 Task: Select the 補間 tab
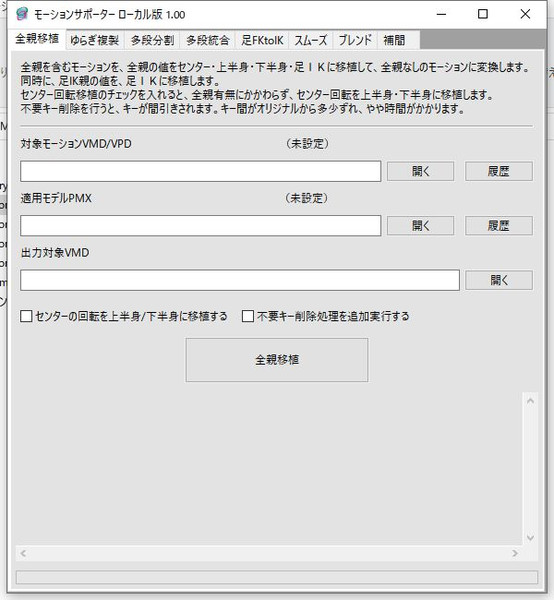pos(394,40)
